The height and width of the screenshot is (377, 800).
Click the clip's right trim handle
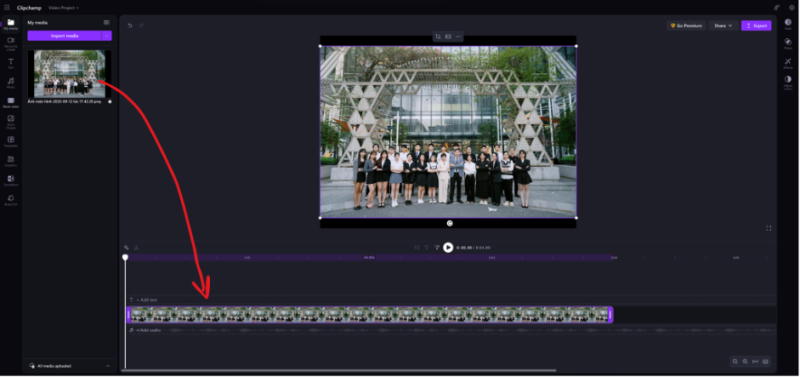(x=610, y=315)
